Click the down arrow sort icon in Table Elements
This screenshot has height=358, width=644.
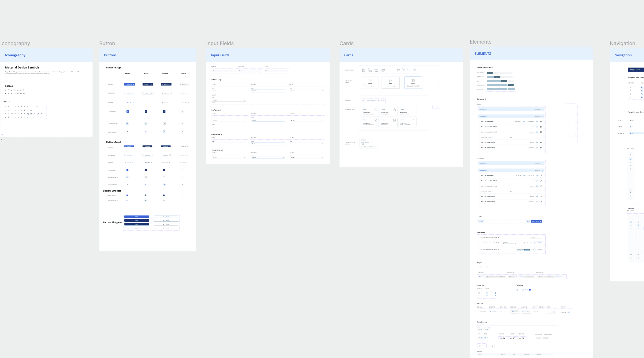click(x=490, y=346)
